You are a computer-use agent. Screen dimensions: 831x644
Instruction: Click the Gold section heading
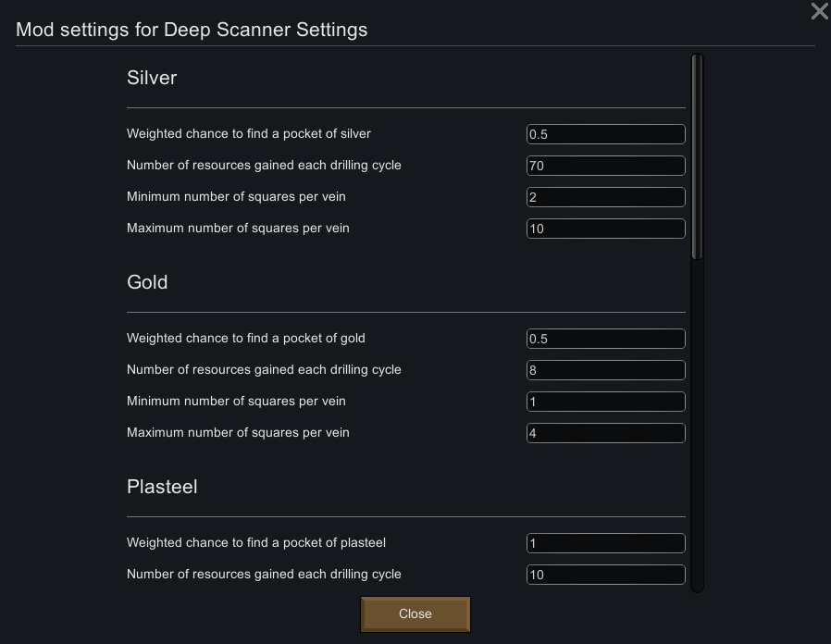pyautogui.click(x=147, y=282)
